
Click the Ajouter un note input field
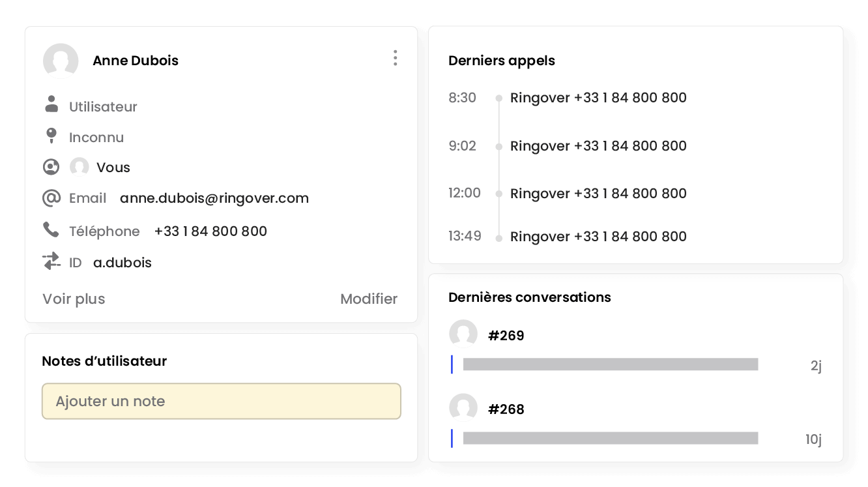222,401
